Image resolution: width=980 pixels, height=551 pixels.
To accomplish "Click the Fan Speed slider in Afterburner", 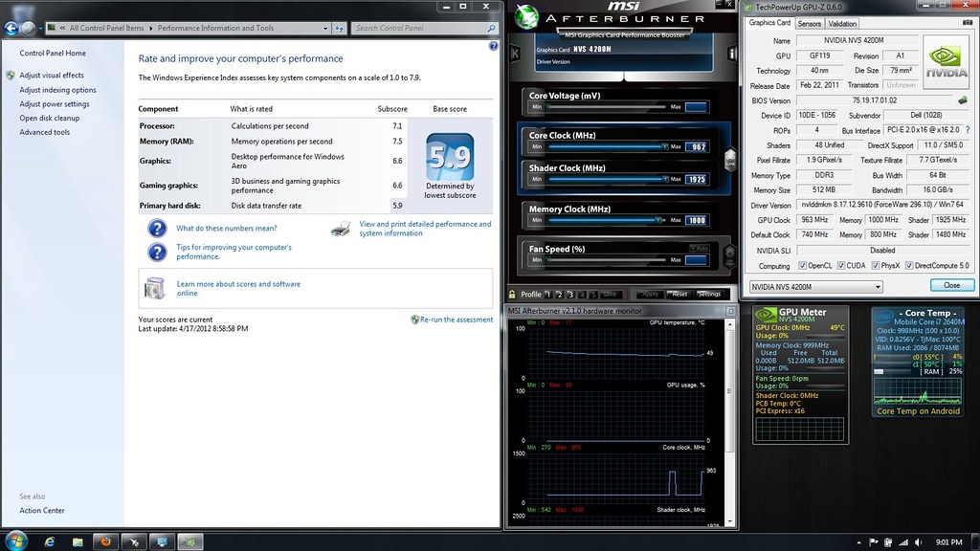I will tap(606, 260).
